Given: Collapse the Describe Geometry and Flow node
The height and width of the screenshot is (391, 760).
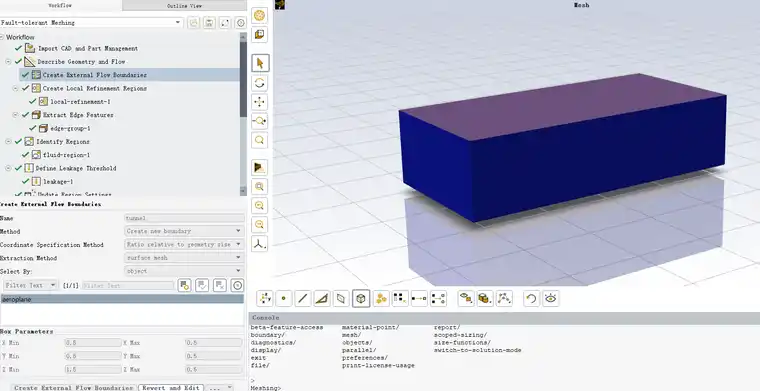Looking at the screenshot, I should pyautogui.click(x=8, y=62).
